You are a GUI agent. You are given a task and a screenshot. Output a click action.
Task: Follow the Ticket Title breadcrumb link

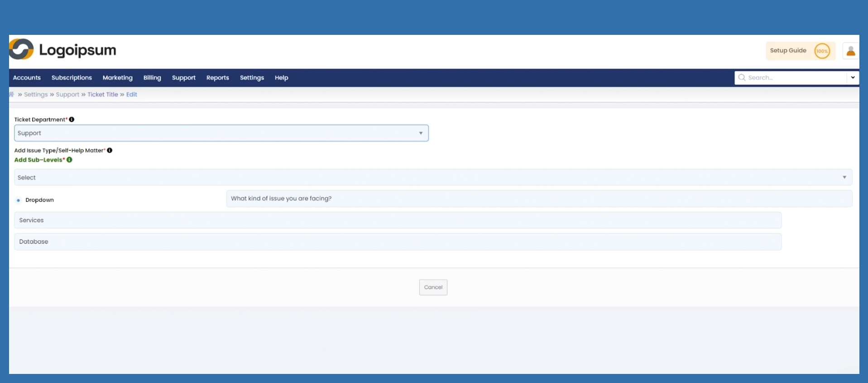(x=102, y=95)
